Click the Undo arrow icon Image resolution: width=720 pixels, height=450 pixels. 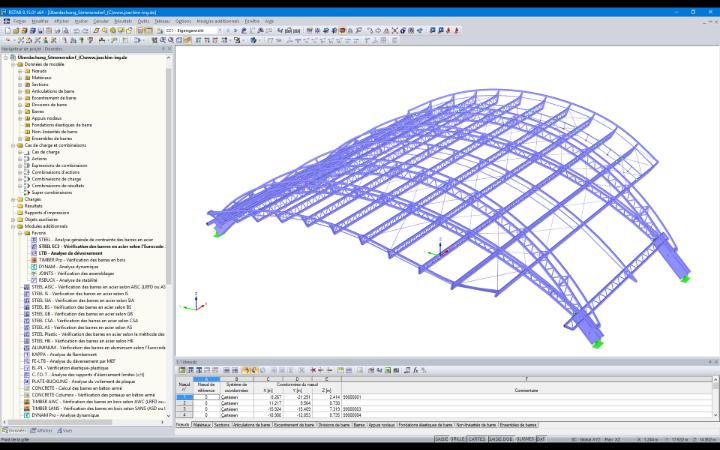[x=77, y=31]
